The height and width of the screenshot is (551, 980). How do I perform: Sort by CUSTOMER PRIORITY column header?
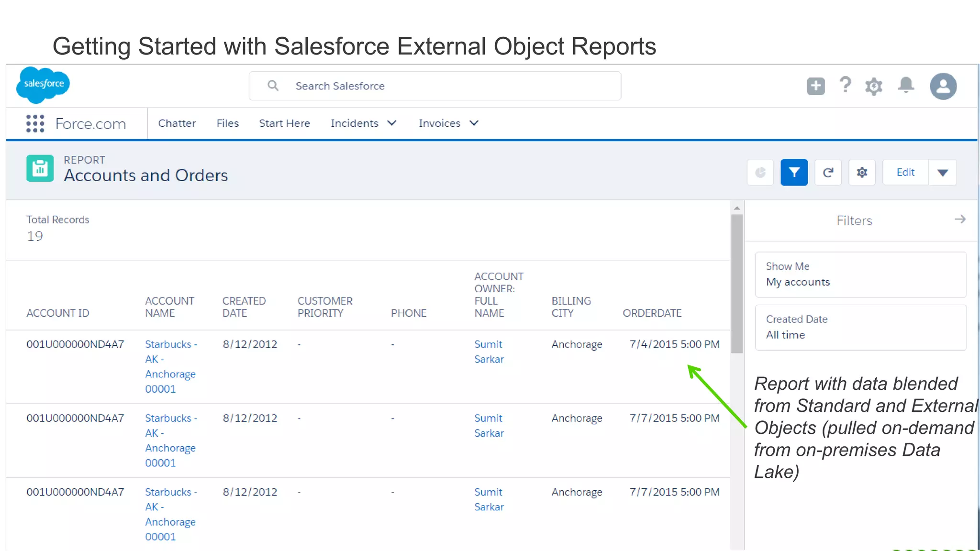coord(325,307)
